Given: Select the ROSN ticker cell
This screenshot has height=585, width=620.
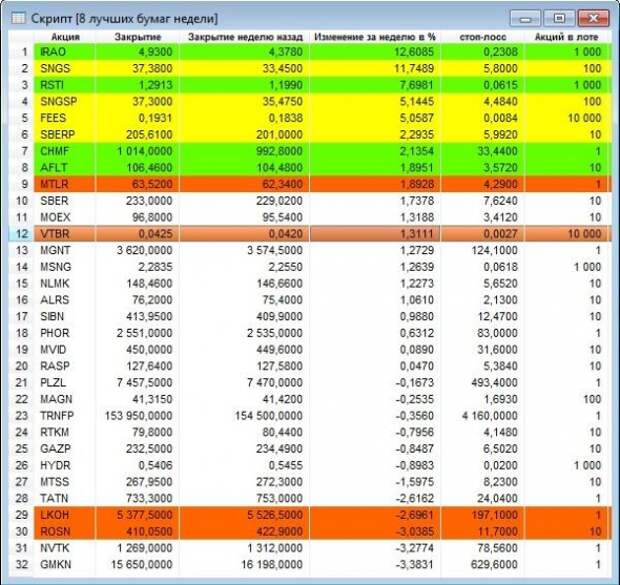Looking at the screenshot, I should click(65, 532).
